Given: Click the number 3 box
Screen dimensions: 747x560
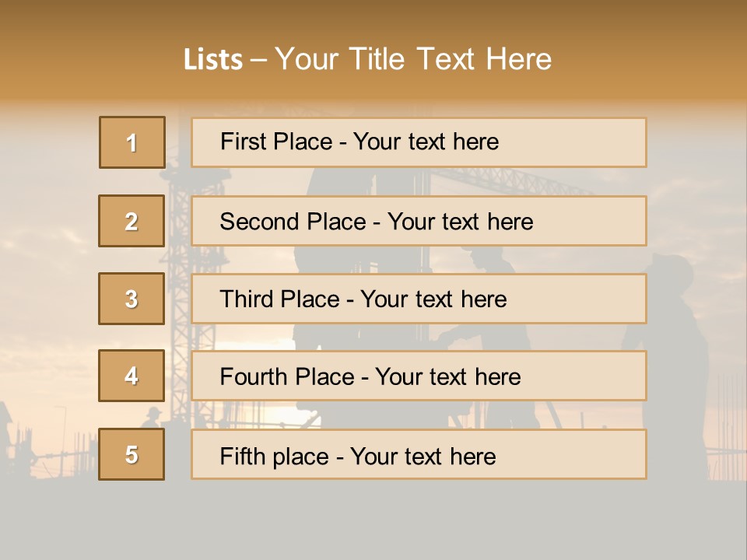Looking at the screenshot, I should coord(132,299).
